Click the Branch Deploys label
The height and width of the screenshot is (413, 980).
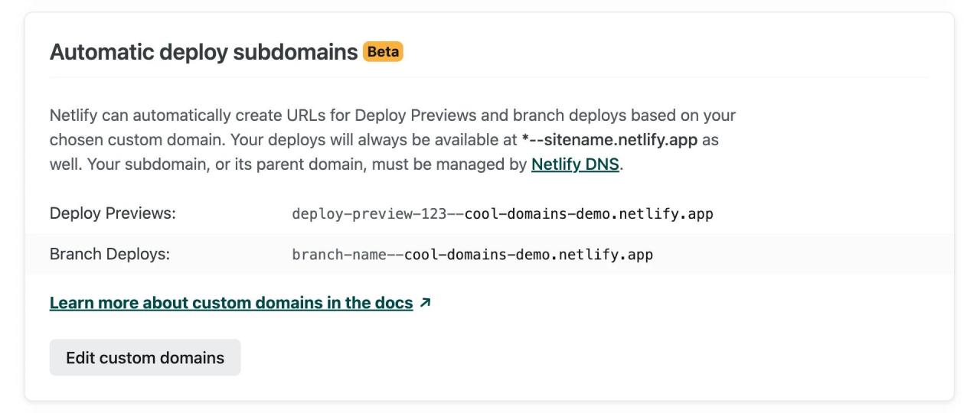(109, 254)
